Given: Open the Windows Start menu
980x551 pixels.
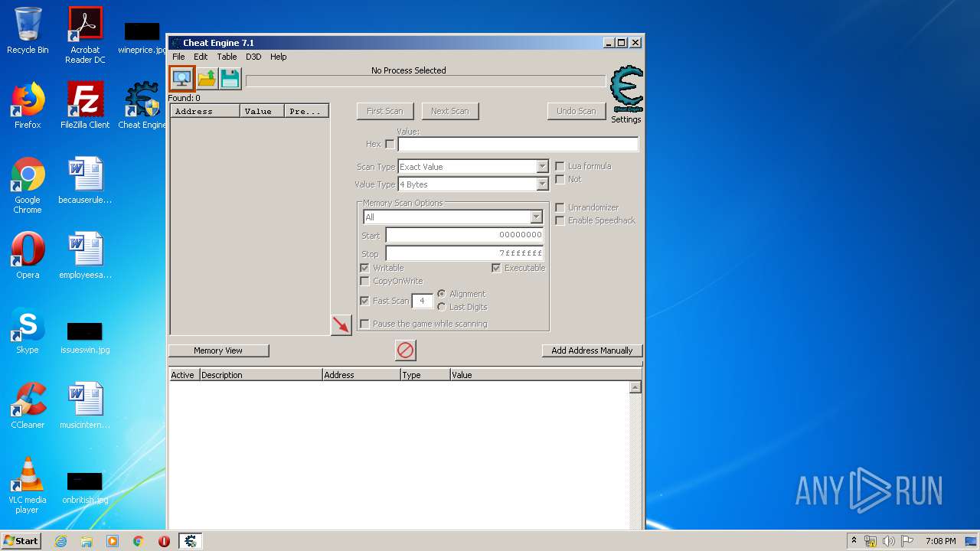Looking at the screenshot, I should (x=21, y=541).
